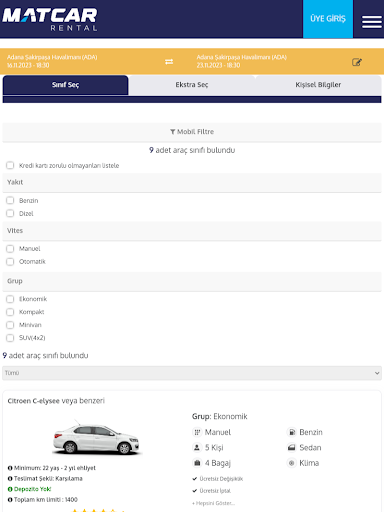Toggle the credit card not required checkbox

click(x=10, y=165)
